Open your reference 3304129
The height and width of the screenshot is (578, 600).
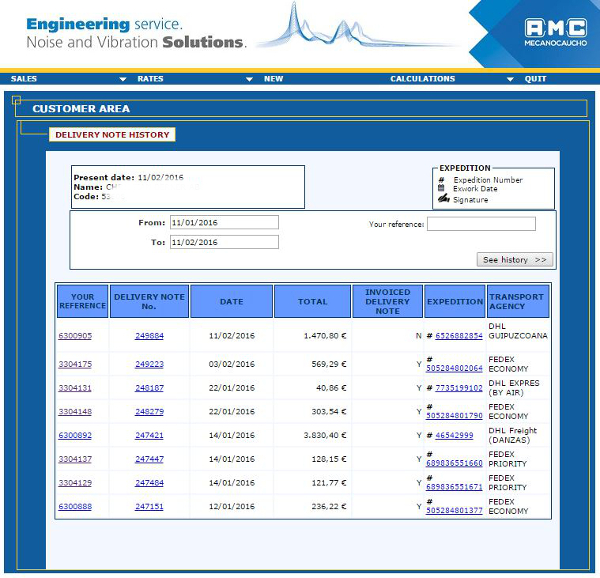click(75, 483)
